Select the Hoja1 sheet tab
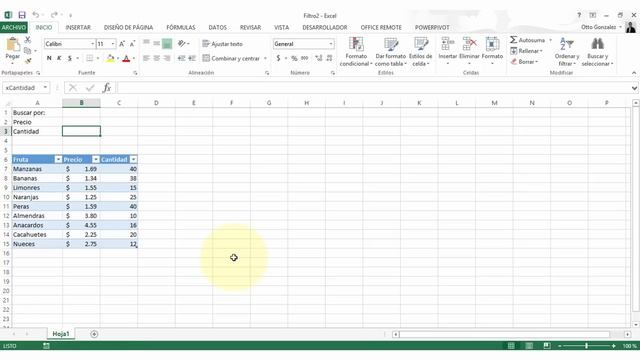The height and width of the screenshot is (360, 640). (x=61, y=334)
